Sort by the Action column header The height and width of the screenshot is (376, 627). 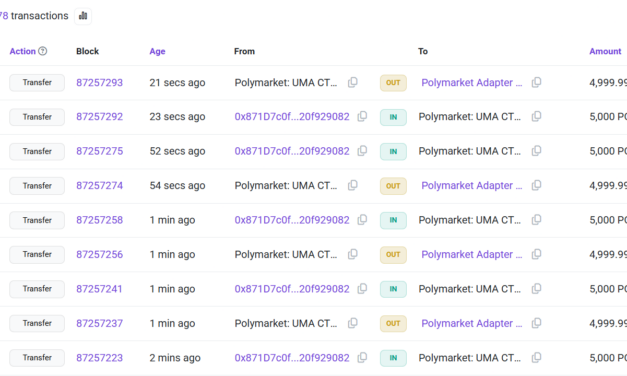pos(22,51)
